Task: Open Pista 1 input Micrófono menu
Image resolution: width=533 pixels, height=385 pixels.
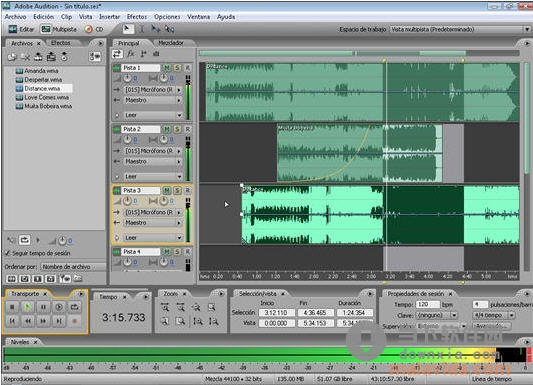Action: (x=153, y=90)
